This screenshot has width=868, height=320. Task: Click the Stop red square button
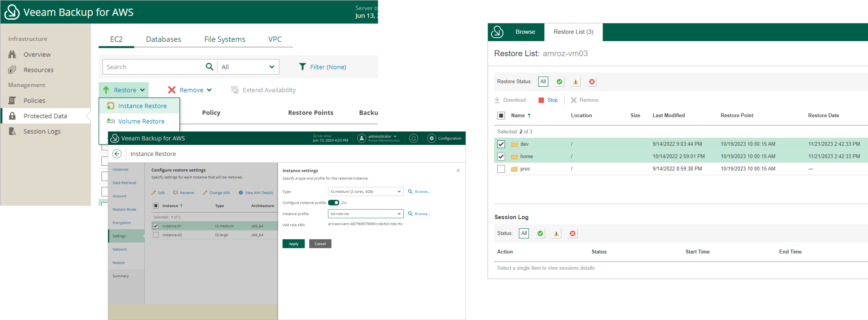click(548, 100)
